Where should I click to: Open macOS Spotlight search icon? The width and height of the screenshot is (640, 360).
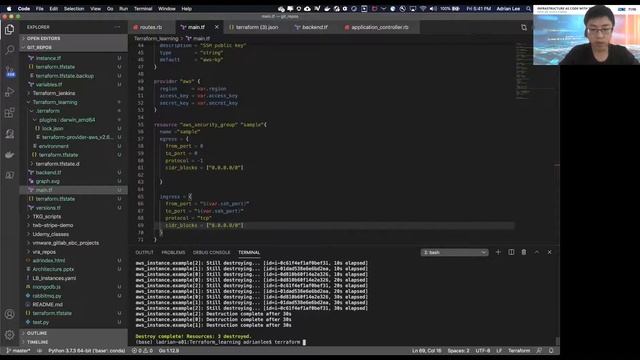[528, 9]
